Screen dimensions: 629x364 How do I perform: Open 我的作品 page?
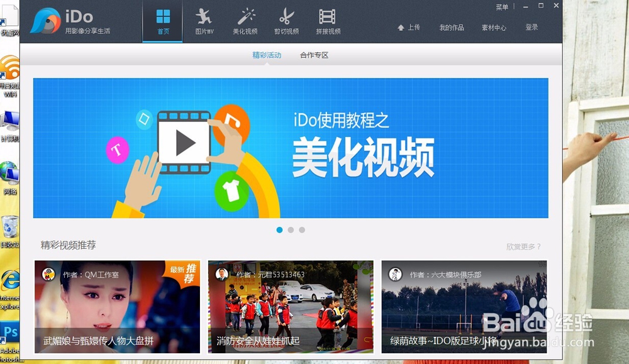pyautogui.click(x=451, y=27)
